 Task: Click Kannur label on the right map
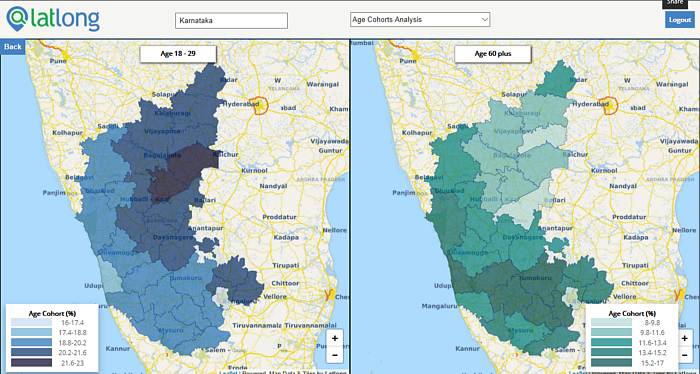[x=468, y=348]
